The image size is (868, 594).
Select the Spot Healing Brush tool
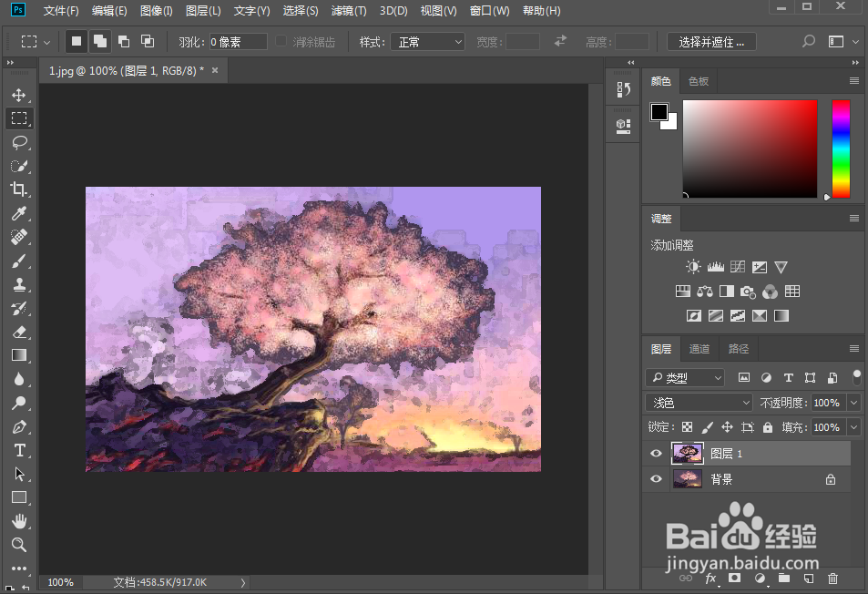point(19,237)
